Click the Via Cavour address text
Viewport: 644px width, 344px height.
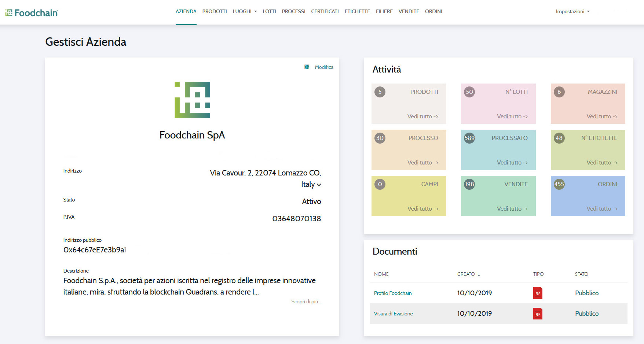pos(266,178)
